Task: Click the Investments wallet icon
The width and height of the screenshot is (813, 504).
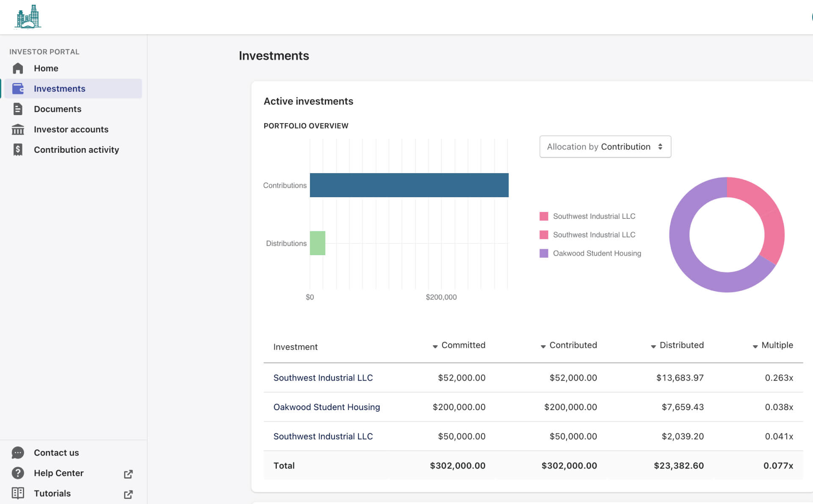Action: click(x=18, y=89)
